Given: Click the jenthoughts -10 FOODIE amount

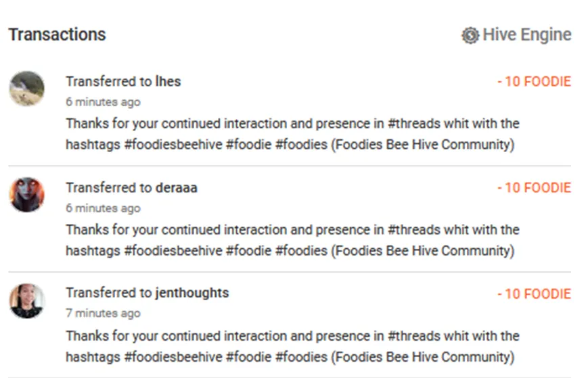Looking at the screenshot, I should coord(534,294).
